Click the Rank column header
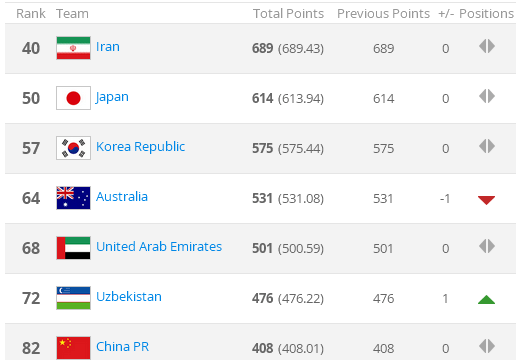Viewport: 516px width, 360px height. pyautogui.click(x=31, y=14)
